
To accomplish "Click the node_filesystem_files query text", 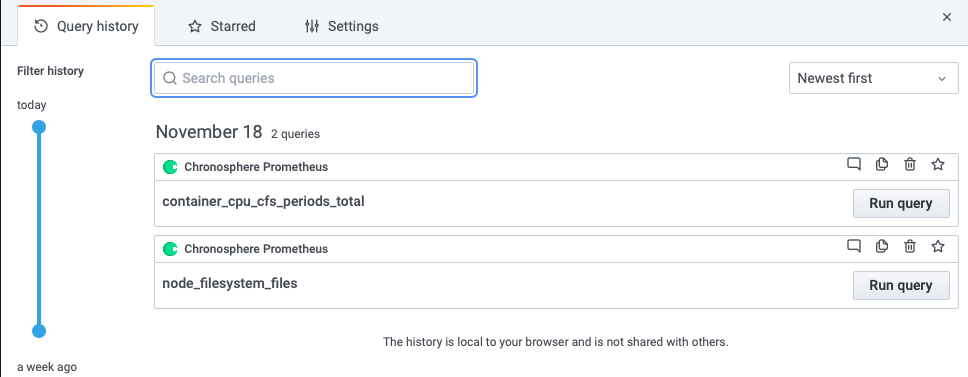I will click(x=230, y=283).
